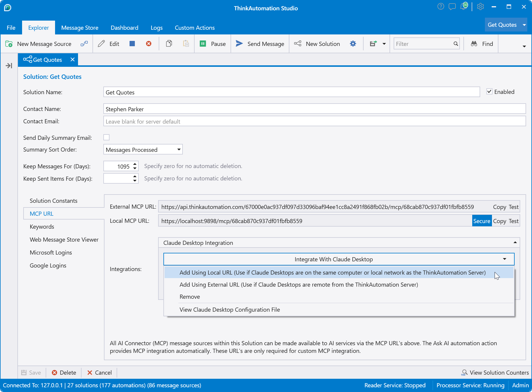Open the export icon dropdown arrow
The width and height of the screenshot is (532, 392).
pyautogui.click(x=384, y=44)
